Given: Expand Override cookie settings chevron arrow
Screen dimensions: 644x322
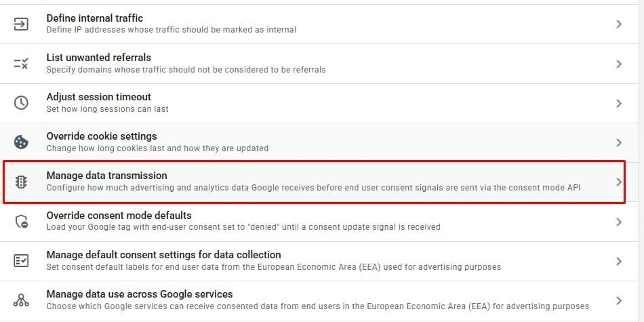Looking at the screenshot, I should (619, 143).
